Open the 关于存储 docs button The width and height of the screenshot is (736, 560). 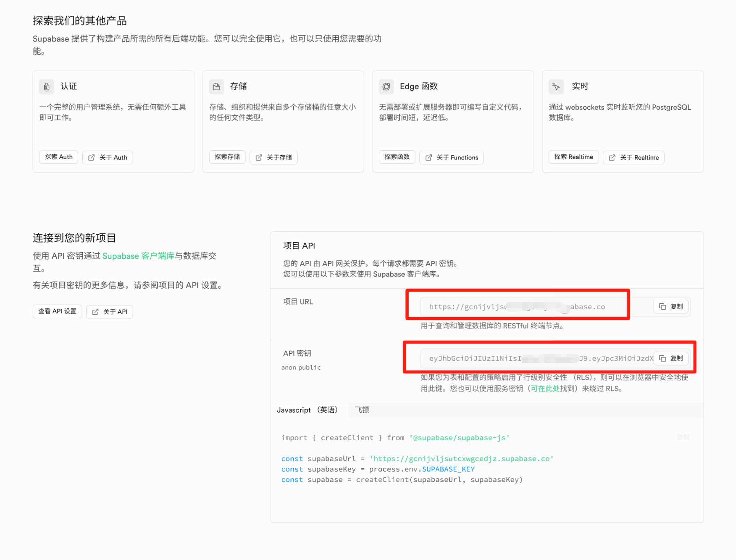point(274,157)
